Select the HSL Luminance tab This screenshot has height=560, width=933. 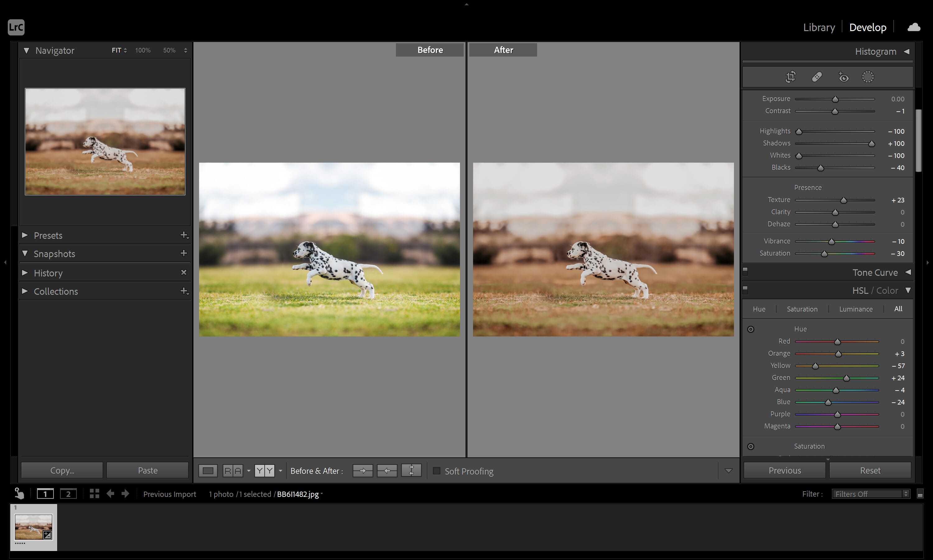tap(856, 309)
